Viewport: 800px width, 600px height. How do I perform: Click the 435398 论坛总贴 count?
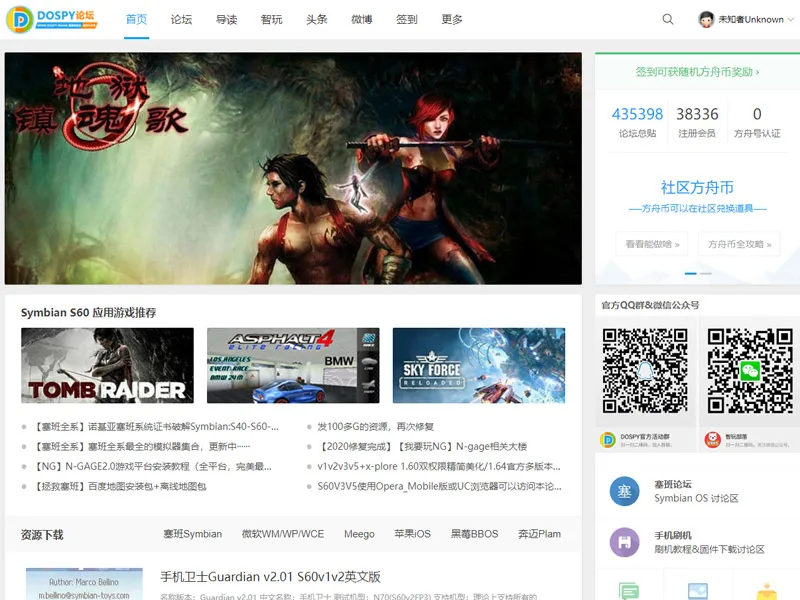[637, 122]
